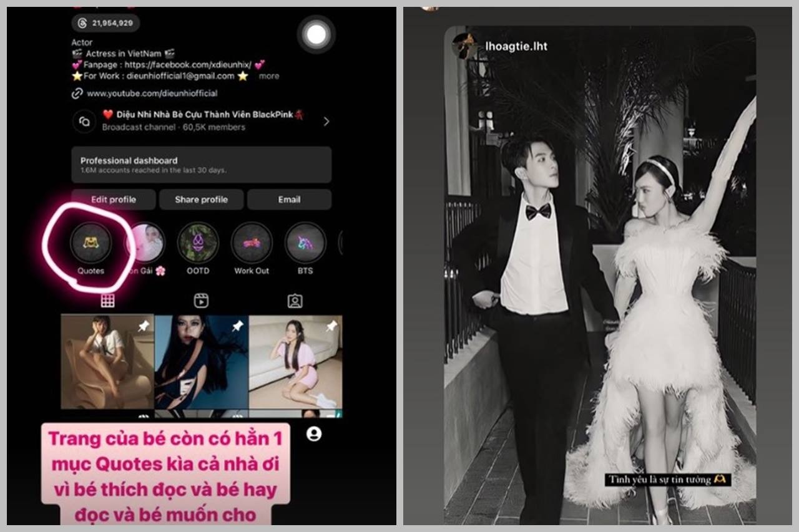Viewport: 799px width, 532px height.
Task: Tap the Threads badge with follower count
Action: 105,23
